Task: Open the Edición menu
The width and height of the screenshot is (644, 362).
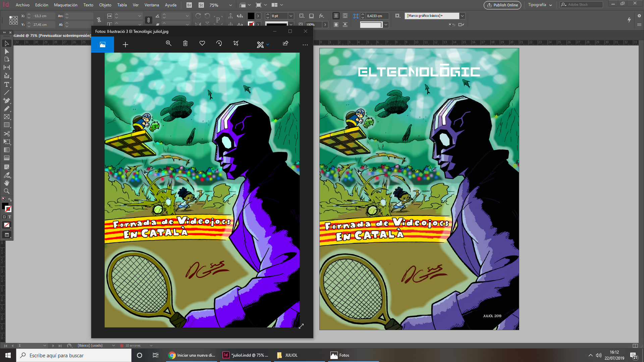Action: (42, 5)
